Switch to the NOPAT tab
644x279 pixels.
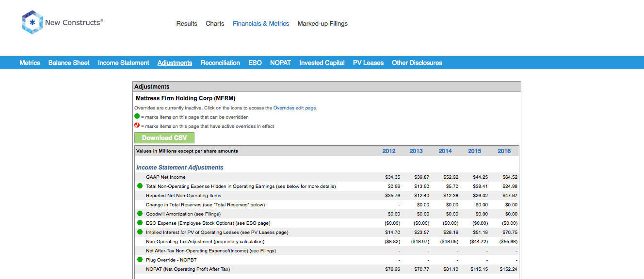coord(280,62)
